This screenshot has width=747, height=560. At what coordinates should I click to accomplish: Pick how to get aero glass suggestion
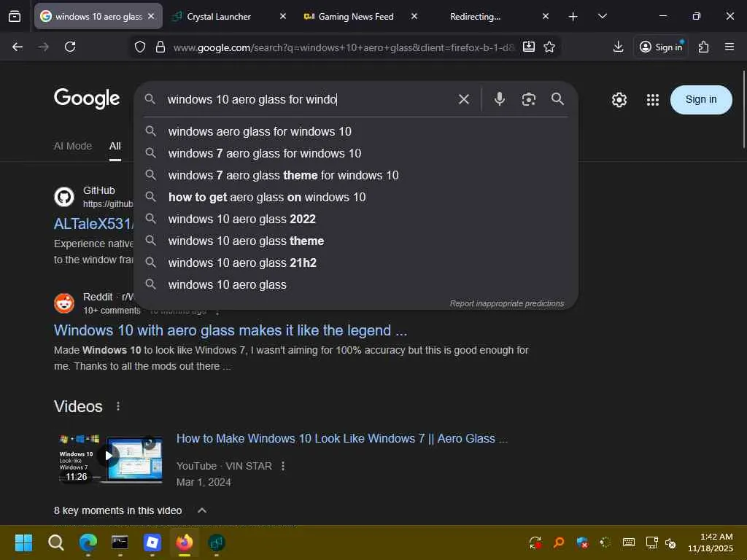(356, 197)
